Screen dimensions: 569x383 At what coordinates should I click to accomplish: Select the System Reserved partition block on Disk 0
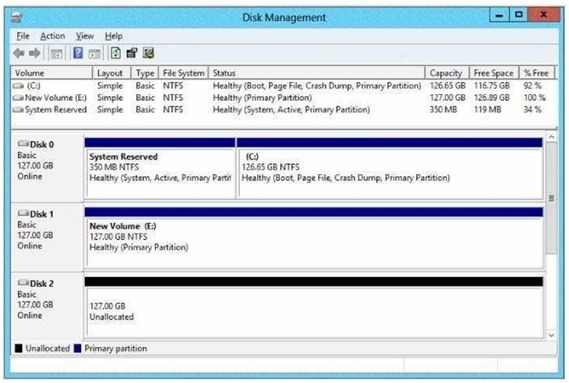[160, 168]
